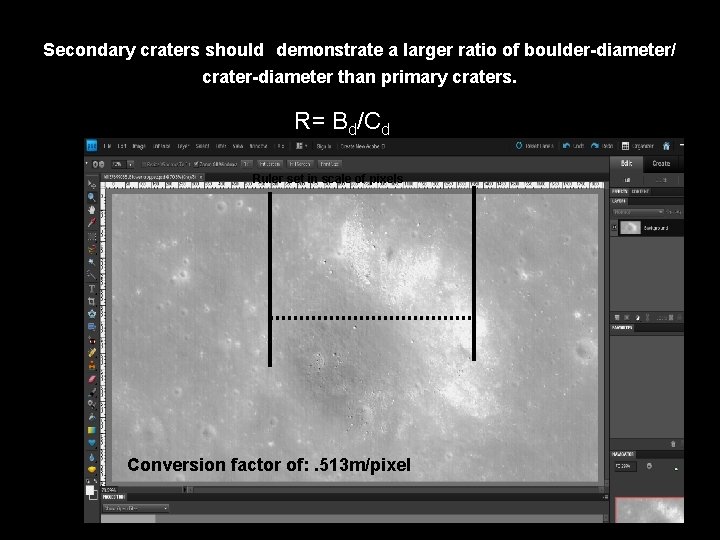
Task: Open the Image menu
Action: tap(139, 146)
